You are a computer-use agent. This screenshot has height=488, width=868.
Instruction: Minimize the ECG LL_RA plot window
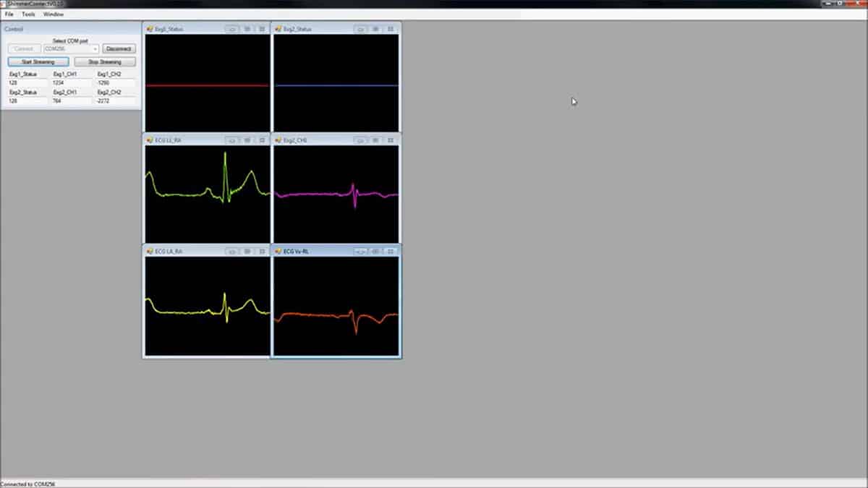(x=231, y=140)
